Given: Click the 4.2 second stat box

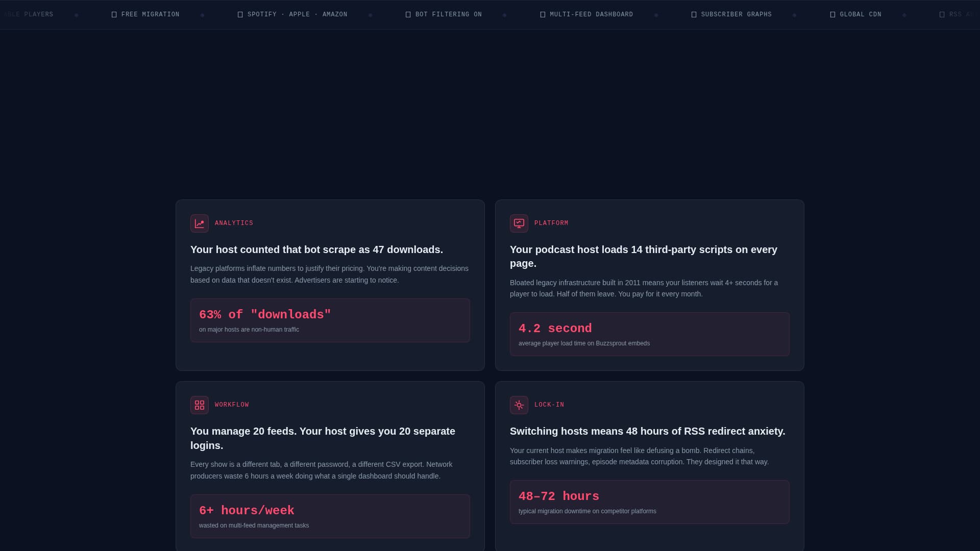Looking at the screenshot, I should click(649, 334).
